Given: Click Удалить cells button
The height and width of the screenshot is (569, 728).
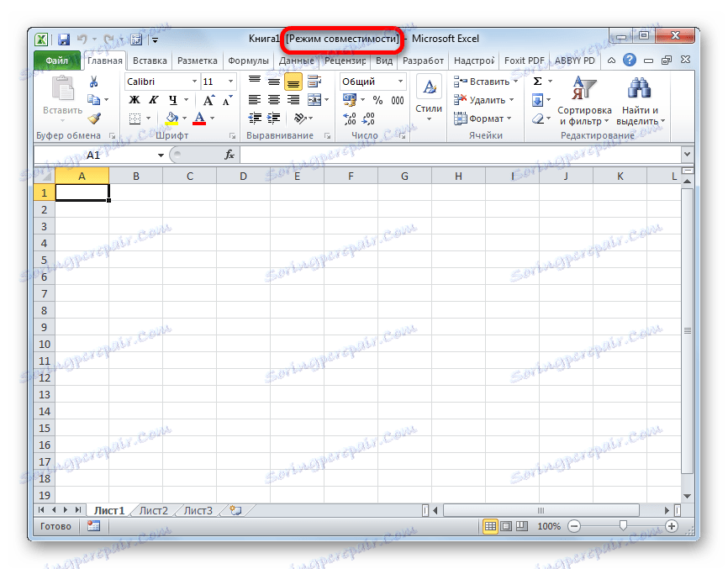Looking at the screenshot, I should point(483,100).
